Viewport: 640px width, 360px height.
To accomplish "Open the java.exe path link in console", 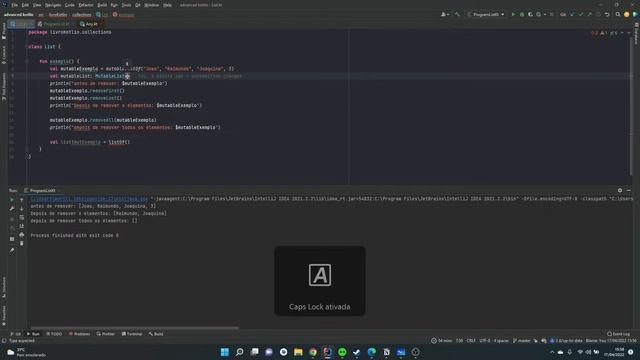I will coord(89,199).
